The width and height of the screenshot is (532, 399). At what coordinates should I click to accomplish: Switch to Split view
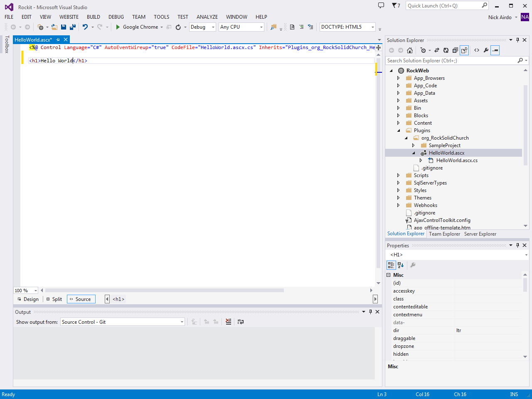point(54,299)
